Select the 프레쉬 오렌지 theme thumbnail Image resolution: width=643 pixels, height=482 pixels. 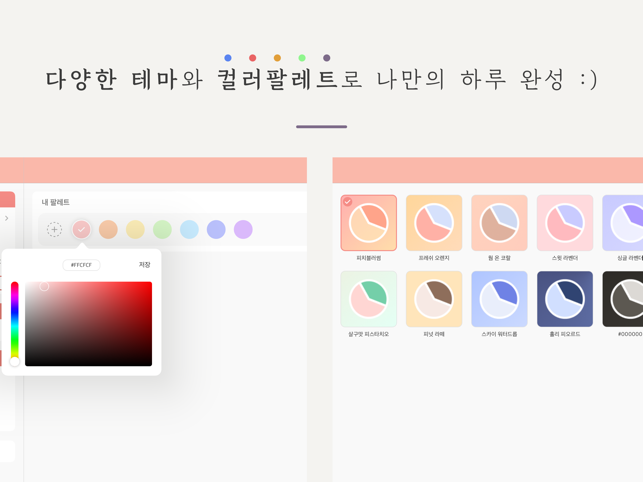tap(434, 223)
